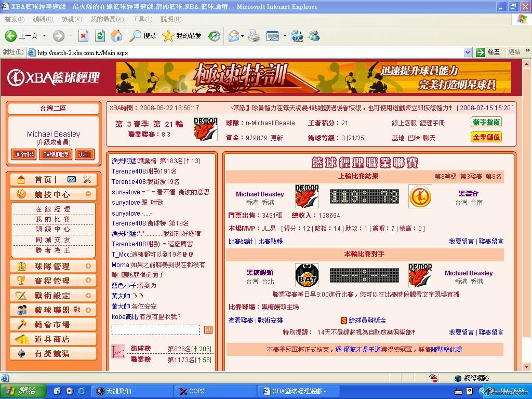Click the dollar bonus icon
532x399 pixels.
(343, 321)
